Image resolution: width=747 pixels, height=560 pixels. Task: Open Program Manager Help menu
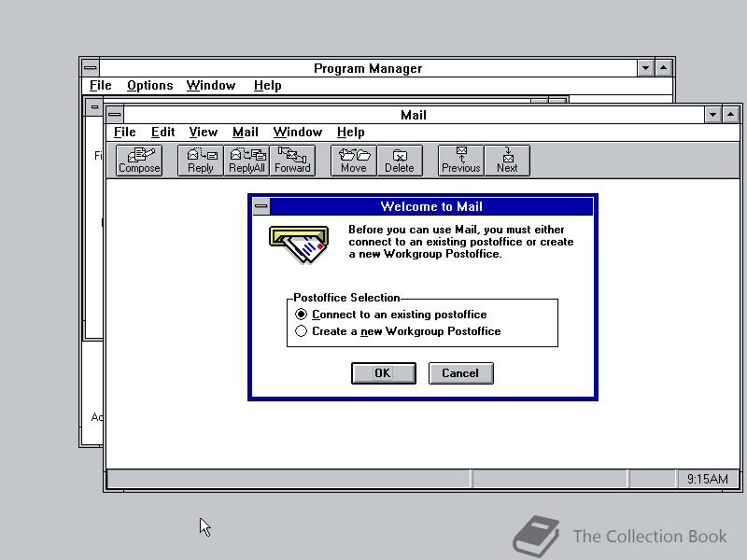pos(267,85)
